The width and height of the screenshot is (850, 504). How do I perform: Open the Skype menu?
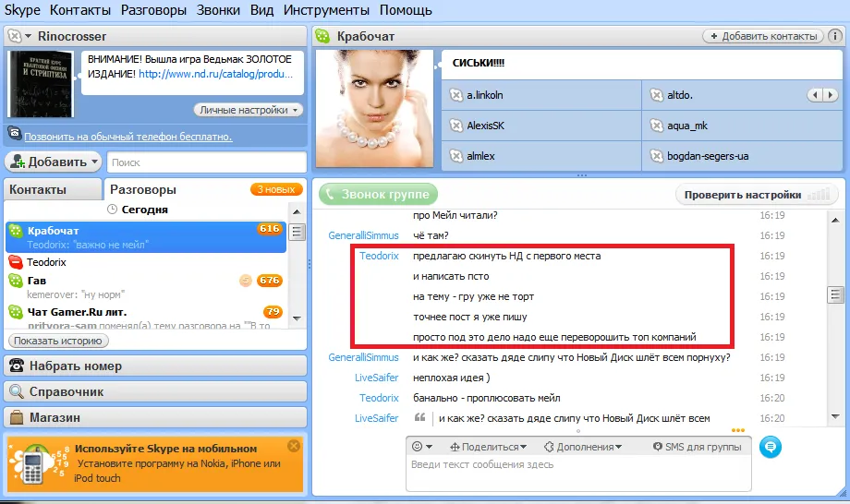pos(22,10)
